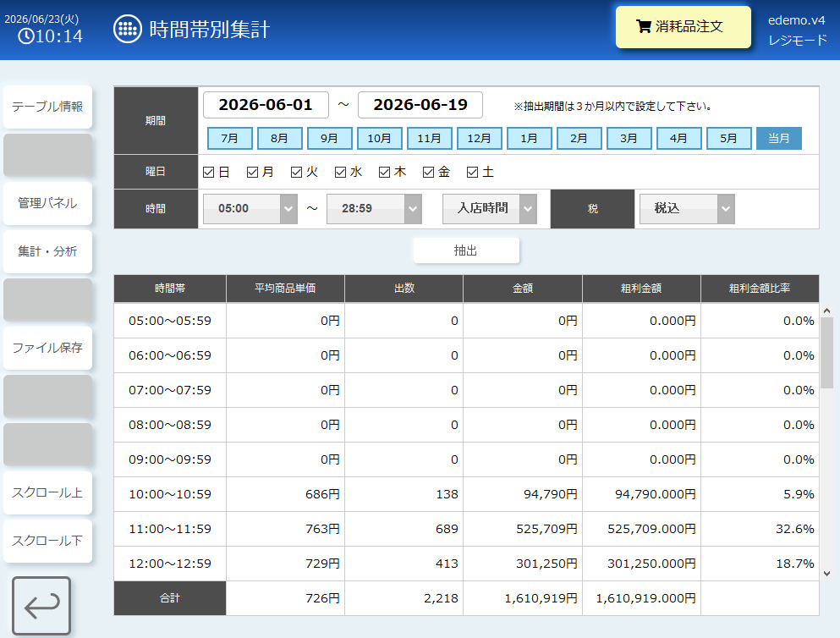The width and height of the screenshot is (840, 638).
Task: Select 3月 month button
Action: (x=629, y=138)
